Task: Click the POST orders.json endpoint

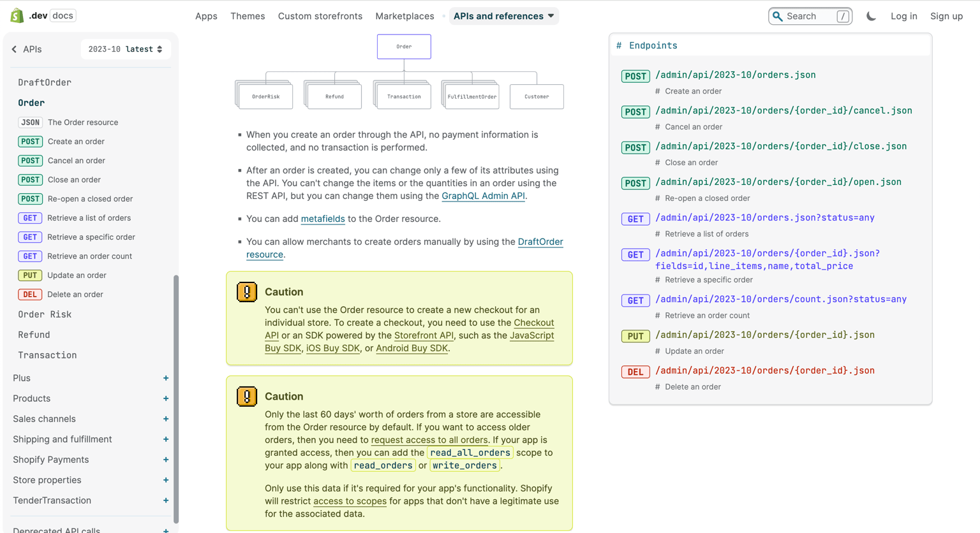Action: click(x=735, y=75)
